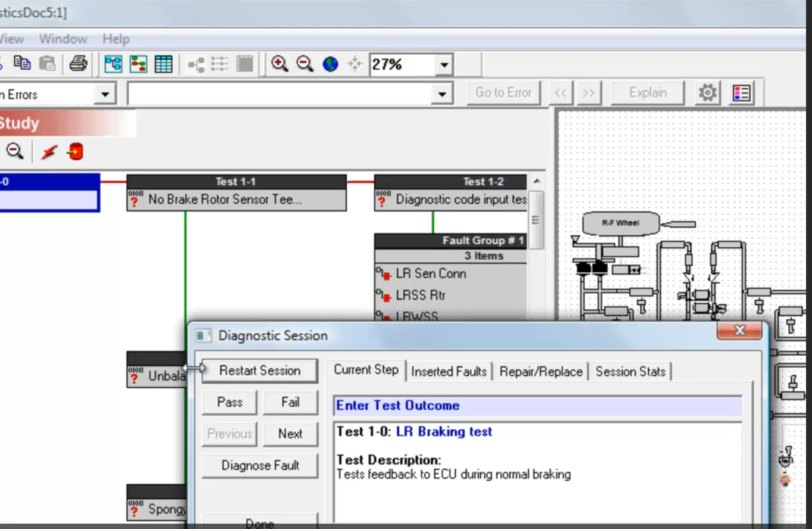Click the Diagnose Fault button
This screenshot has width=812, height=529.
pyautogui.click(x=260, y=465)
